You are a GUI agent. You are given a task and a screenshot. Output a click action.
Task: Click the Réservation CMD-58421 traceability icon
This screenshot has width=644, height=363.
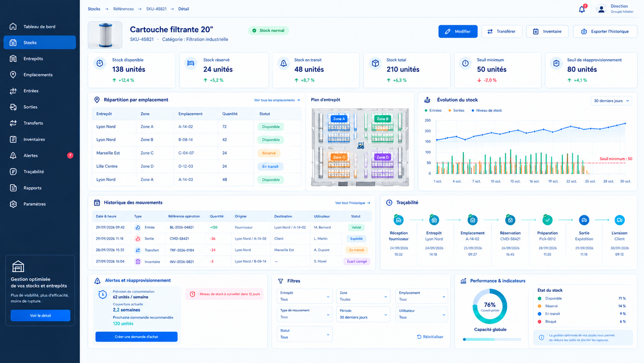510,220
